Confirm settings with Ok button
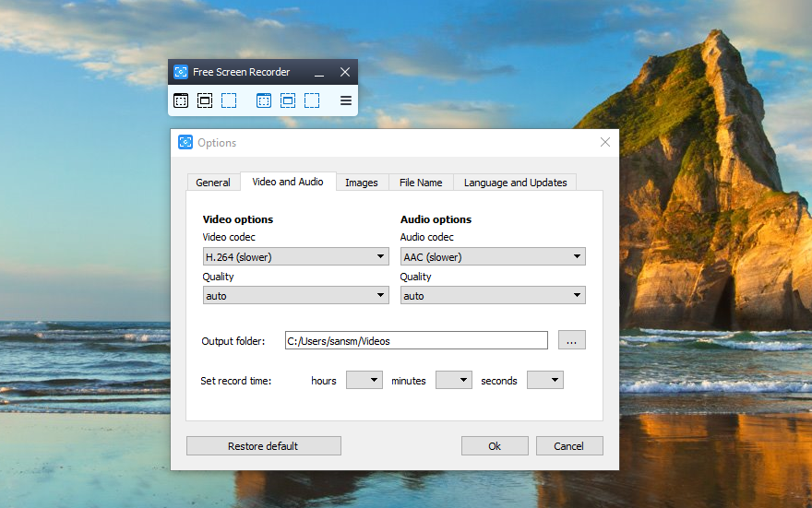 pyautogui.click(x=495, y=446)
